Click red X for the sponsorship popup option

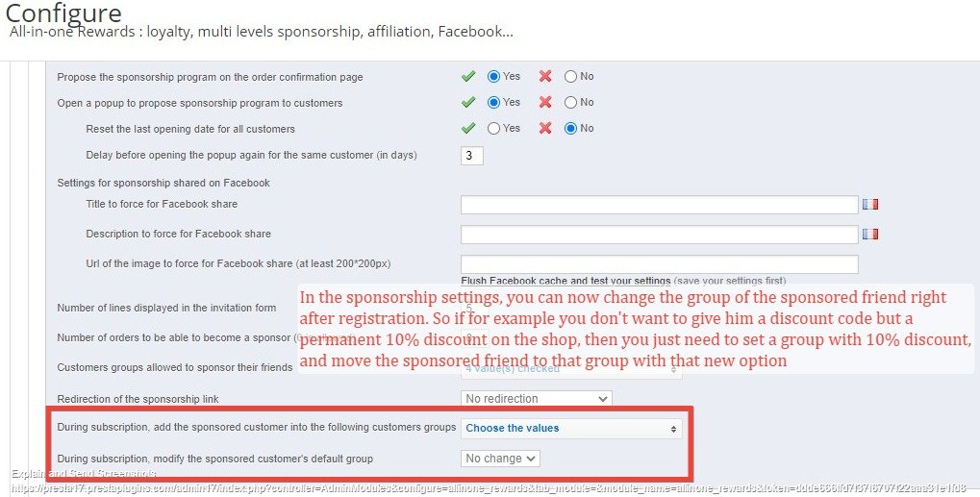tap(545, 102)
